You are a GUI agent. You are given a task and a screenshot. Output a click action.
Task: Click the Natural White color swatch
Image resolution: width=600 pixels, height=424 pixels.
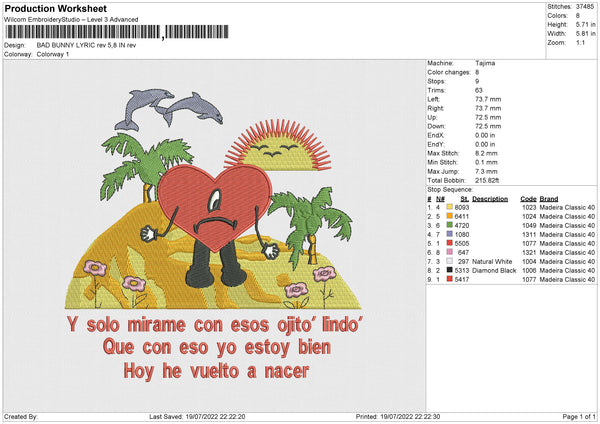[450, 261]
